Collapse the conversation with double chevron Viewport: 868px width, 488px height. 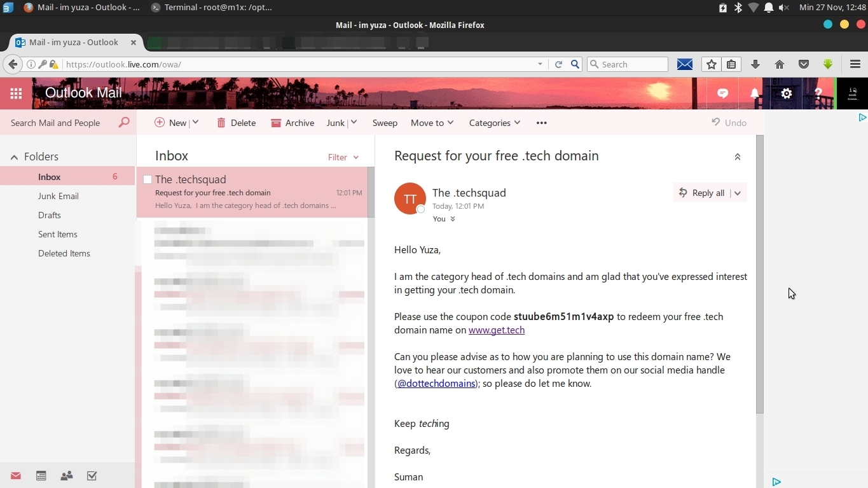738,157
